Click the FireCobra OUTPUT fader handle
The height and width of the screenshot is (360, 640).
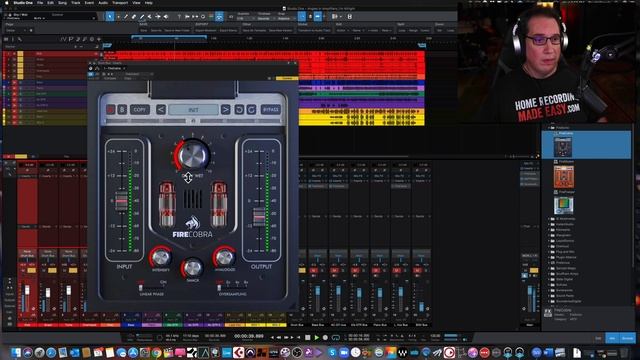(x=259, y=217)
